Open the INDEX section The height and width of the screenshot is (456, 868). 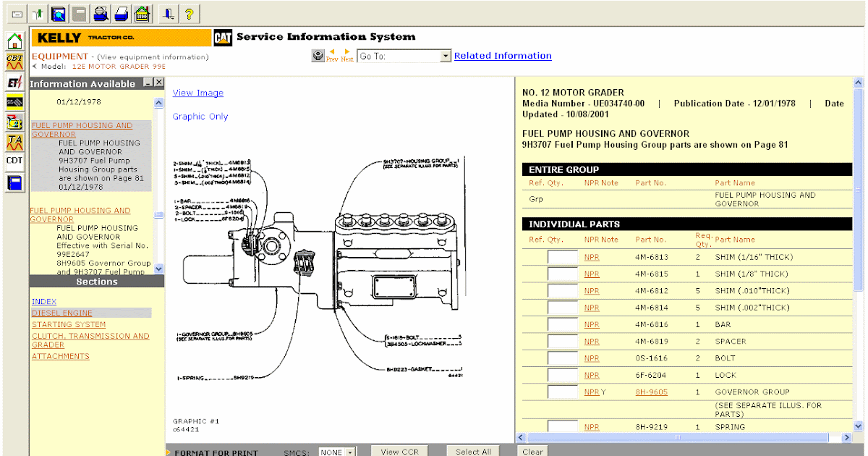tap(44, 302)
